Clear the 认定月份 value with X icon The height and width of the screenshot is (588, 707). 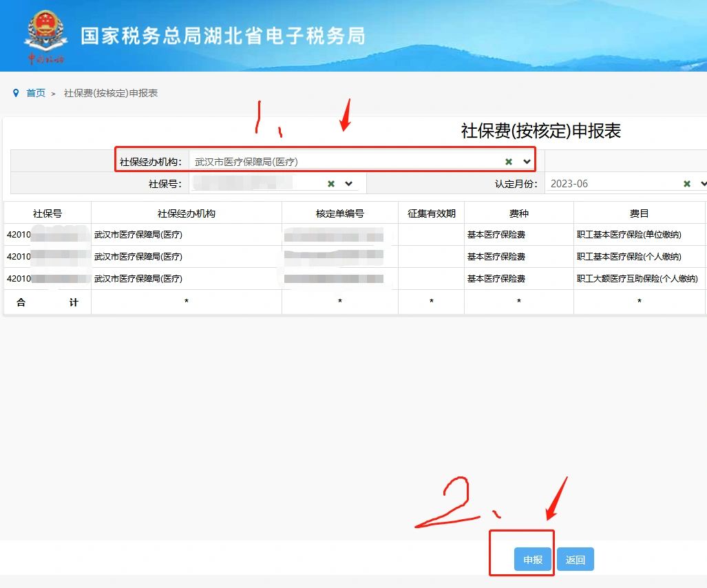pyautogui.click(x=687, y=184)
